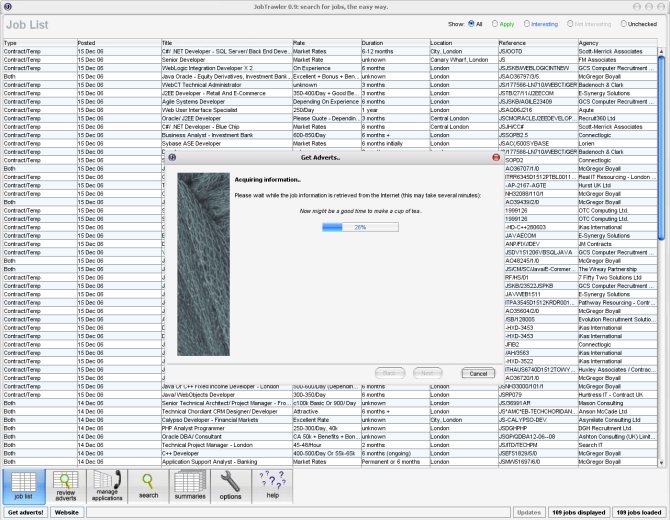Screen dimensions: 670x520
Task: Click the search magnifier icon
Action: pos(148,485)
